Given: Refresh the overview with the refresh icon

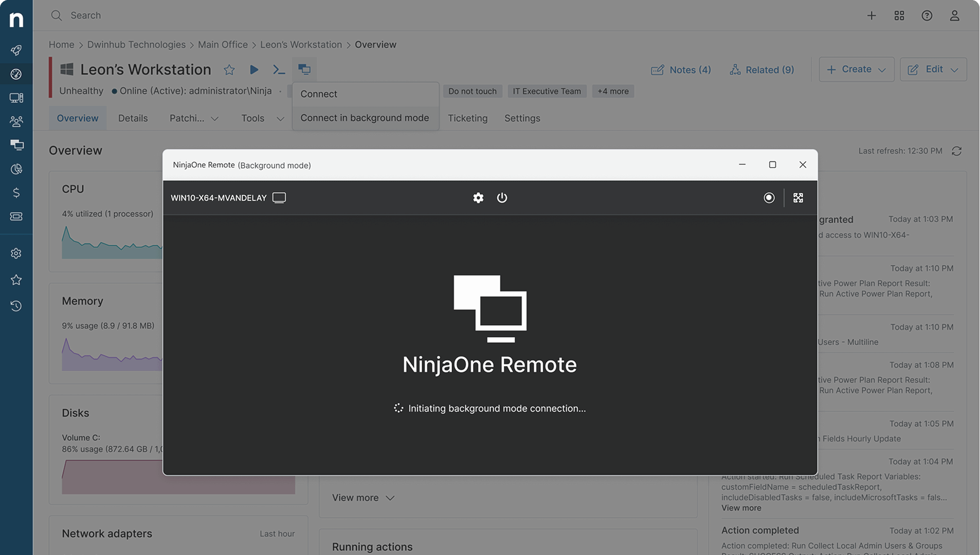Looking at the screenshot, I should point(956,151).
